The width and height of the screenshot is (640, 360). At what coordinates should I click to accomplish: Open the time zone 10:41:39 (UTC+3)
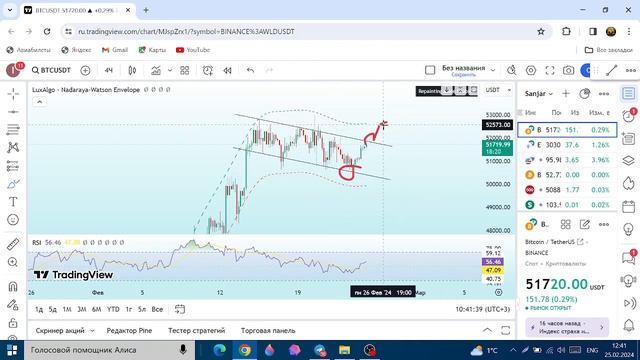coord(482,309)
